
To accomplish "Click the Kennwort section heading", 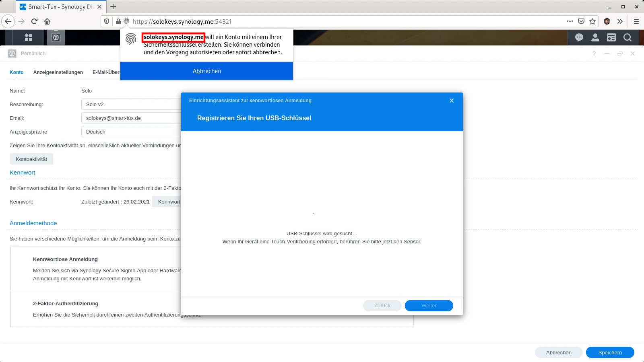I will 23,173.
